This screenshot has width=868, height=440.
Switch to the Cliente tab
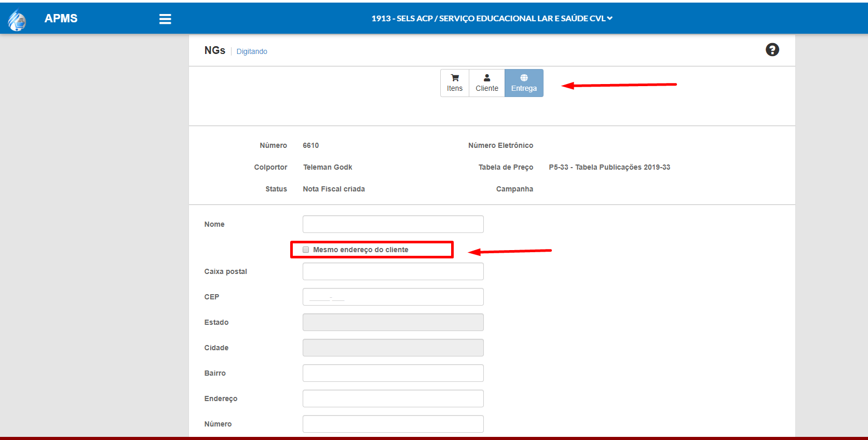487,83
